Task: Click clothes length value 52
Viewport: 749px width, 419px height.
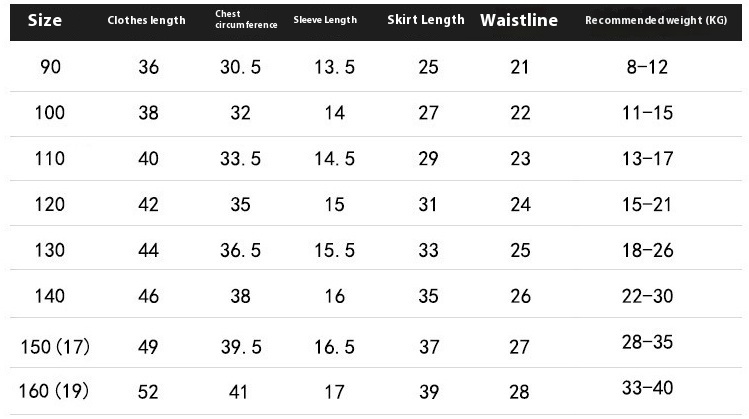Action: [148, 391]
